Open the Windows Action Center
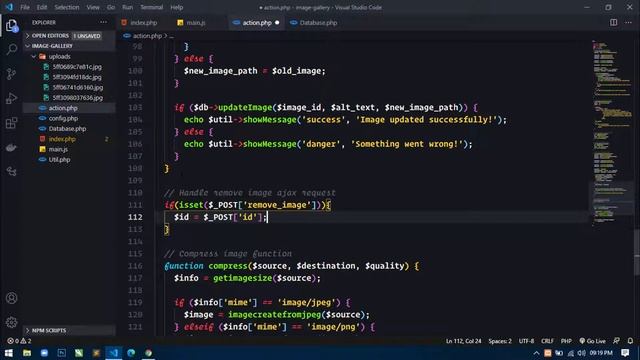This screenshot has height=360, width=640. [625, 353]
